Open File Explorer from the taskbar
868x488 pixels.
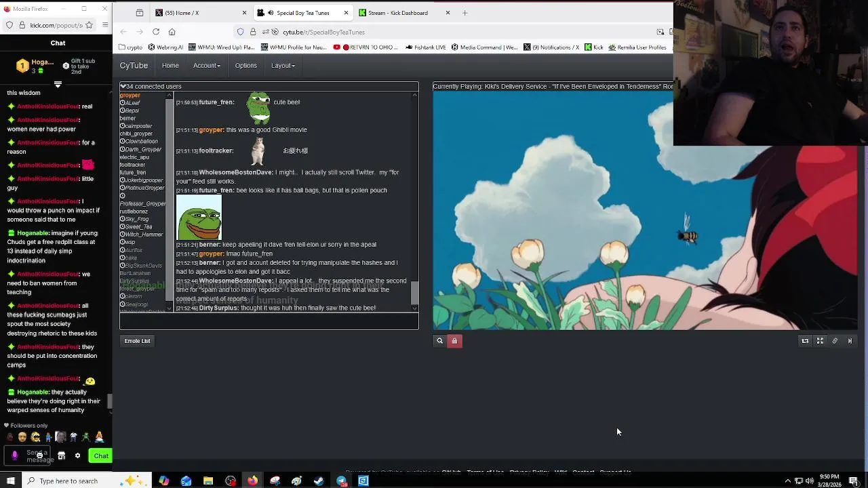[208, 481]
